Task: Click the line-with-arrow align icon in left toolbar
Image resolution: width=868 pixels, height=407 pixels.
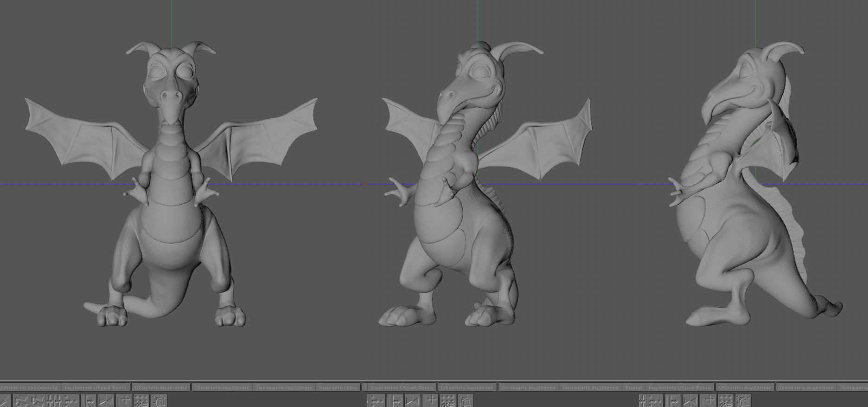Action: pos(89,401)
